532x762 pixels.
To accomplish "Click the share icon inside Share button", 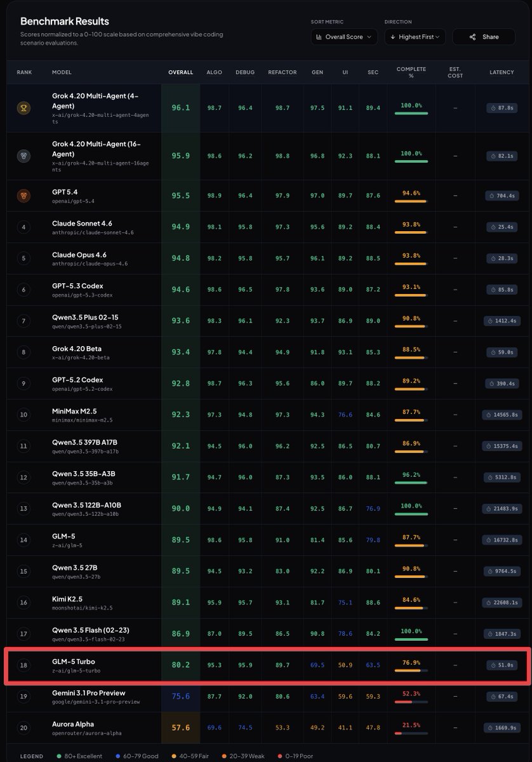I will point(472,37).
